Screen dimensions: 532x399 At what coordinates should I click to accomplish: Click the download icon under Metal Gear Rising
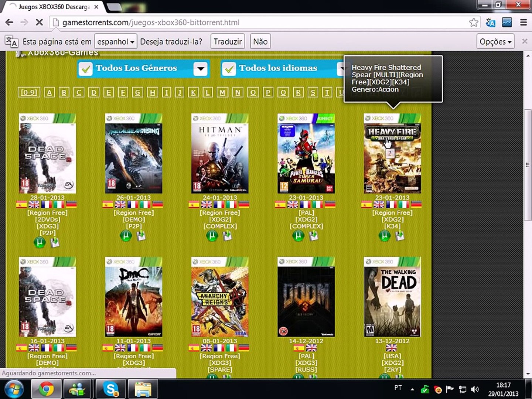141,236
